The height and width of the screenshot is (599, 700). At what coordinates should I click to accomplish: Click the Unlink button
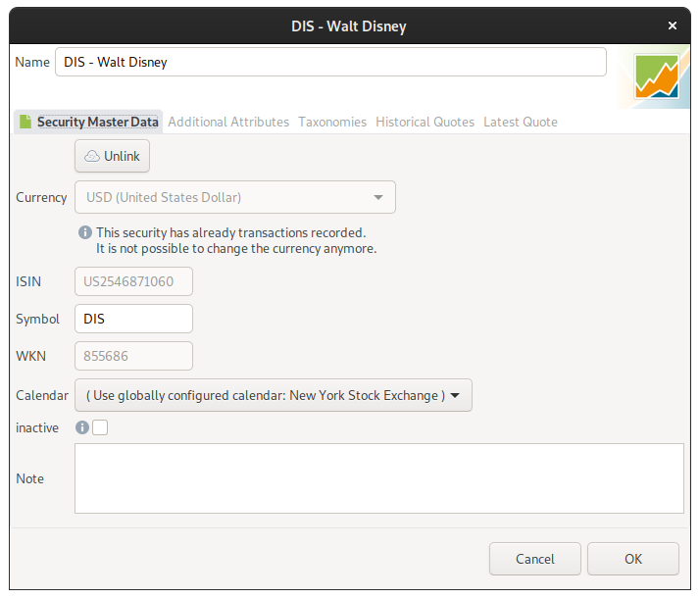point(112,156)
